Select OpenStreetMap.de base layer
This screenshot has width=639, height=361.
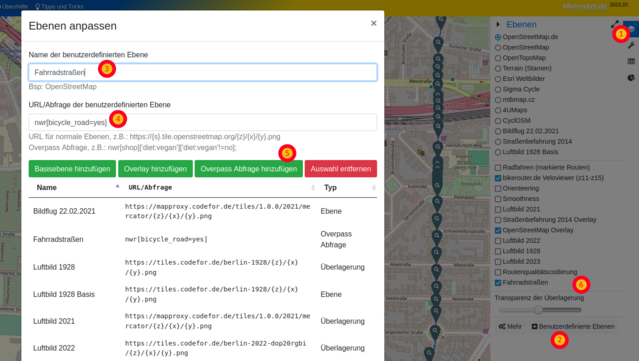498,37
